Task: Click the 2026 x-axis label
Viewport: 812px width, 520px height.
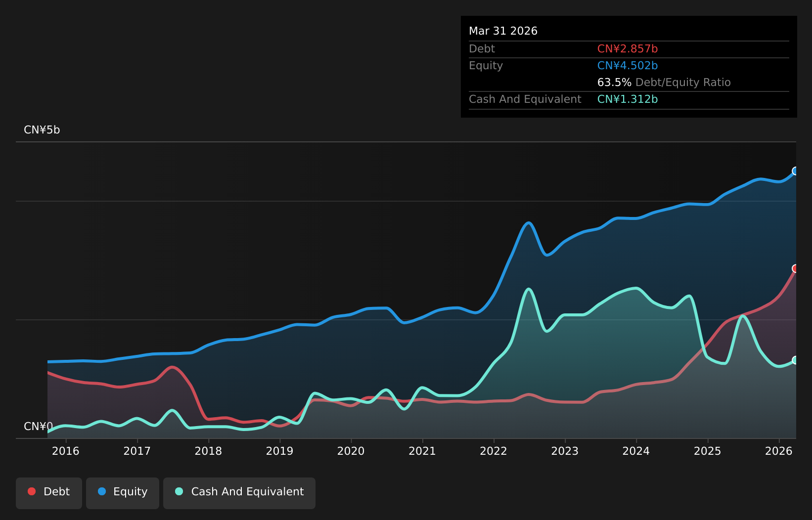Action: [779, 451]
